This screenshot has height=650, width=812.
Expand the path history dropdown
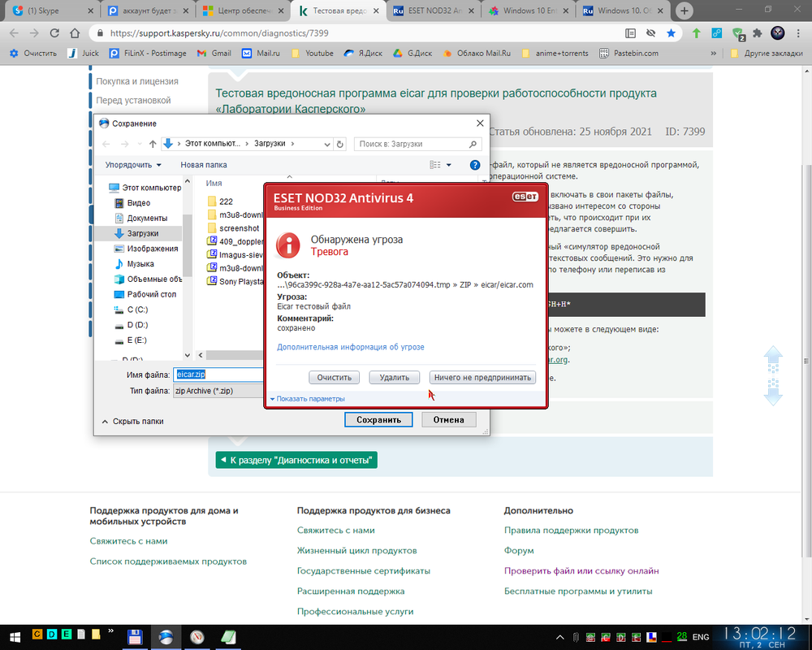point(326,144)
